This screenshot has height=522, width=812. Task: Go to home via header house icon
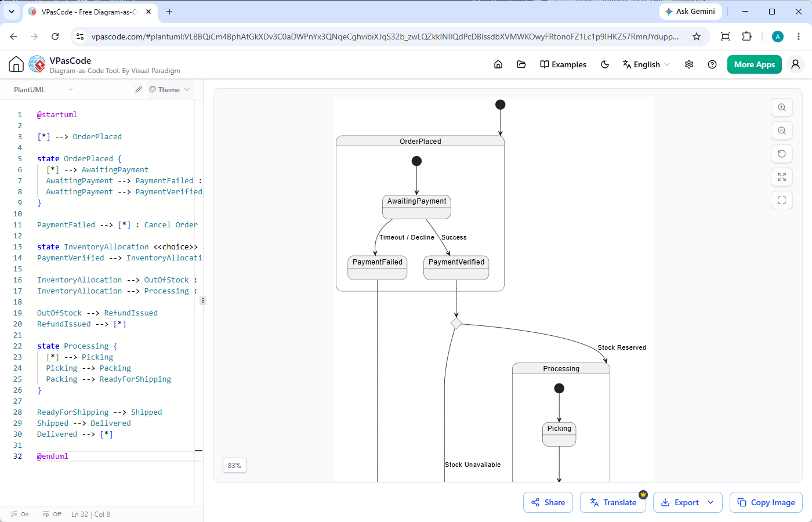point(498,64)
